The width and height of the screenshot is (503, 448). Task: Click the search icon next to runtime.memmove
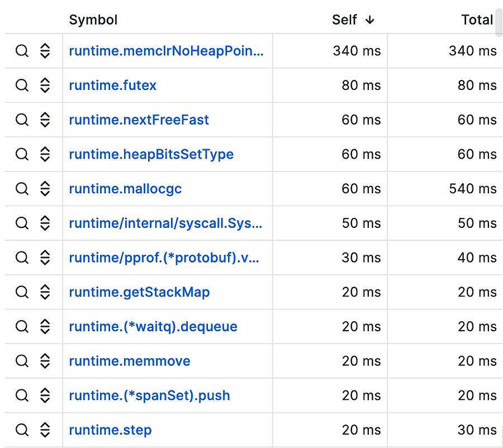[x=22, y=361]
